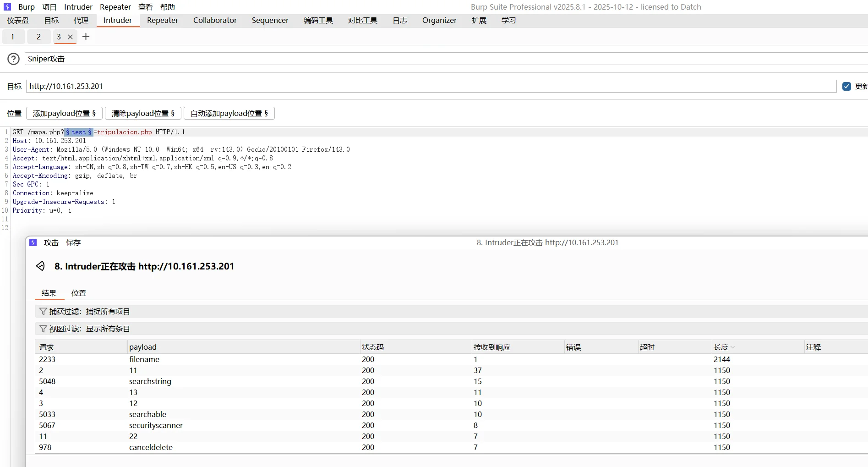Open the attack menu in results window

51,242
